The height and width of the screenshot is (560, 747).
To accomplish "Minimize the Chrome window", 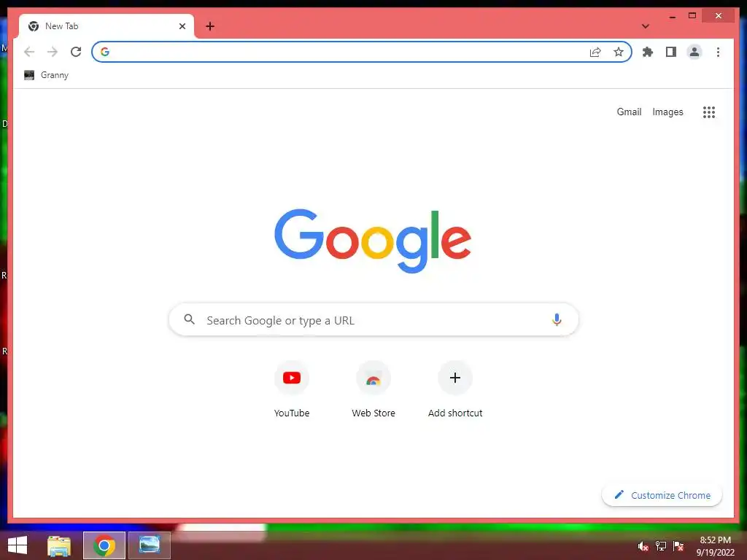I will click(x=672, y=16).
